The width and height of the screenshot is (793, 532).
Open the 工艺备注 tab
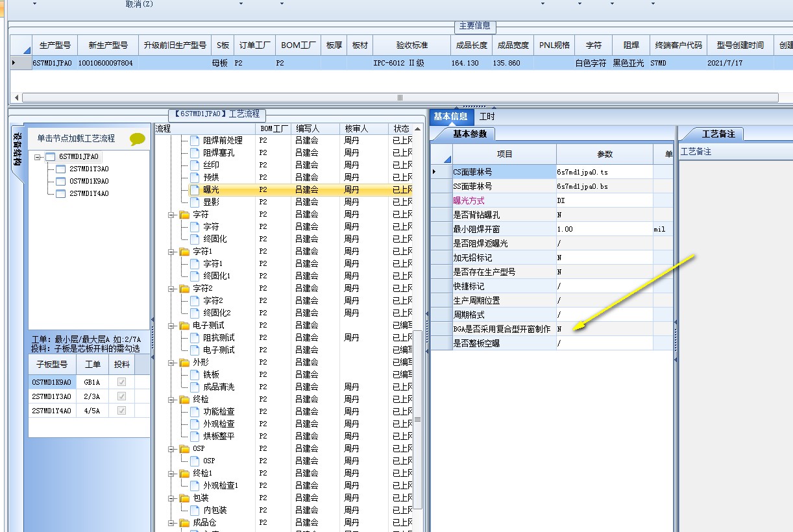point(718,134)
